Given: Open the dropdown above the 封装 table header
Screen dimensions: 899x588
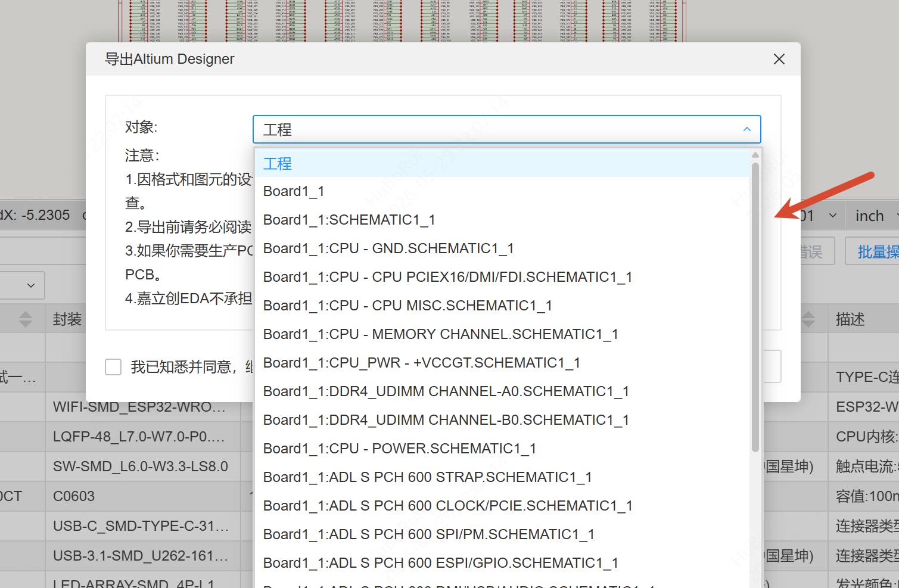Looking at the screenshot, I should pos(22,285).
